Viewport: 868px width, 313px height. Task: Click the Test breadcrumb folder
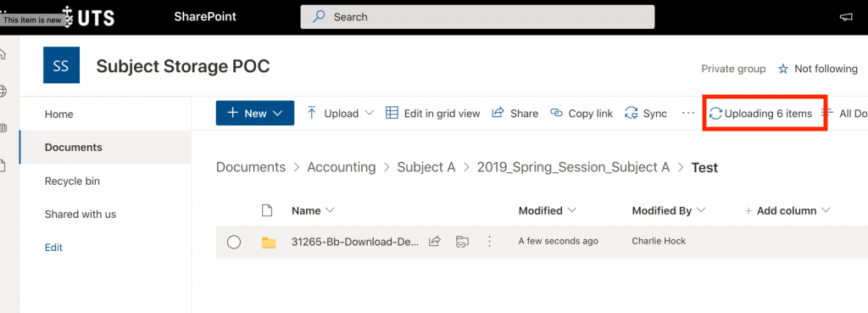point(704,167)
